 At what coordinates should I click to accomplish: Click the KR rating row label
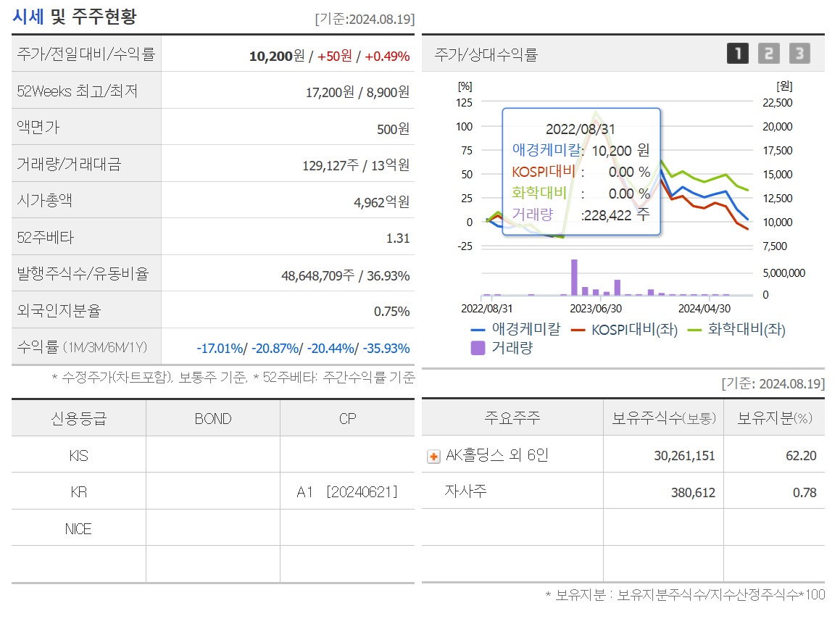coord(79,491)
